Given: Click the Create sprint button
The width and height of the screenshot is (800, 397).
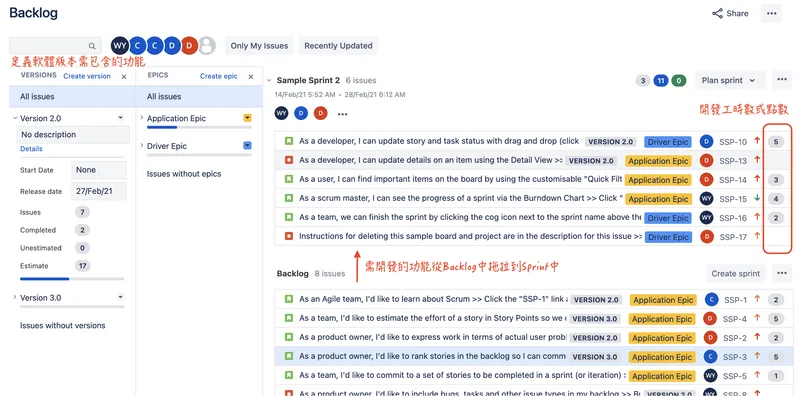Looking at the screenshot, I should [x=736, y=274].
